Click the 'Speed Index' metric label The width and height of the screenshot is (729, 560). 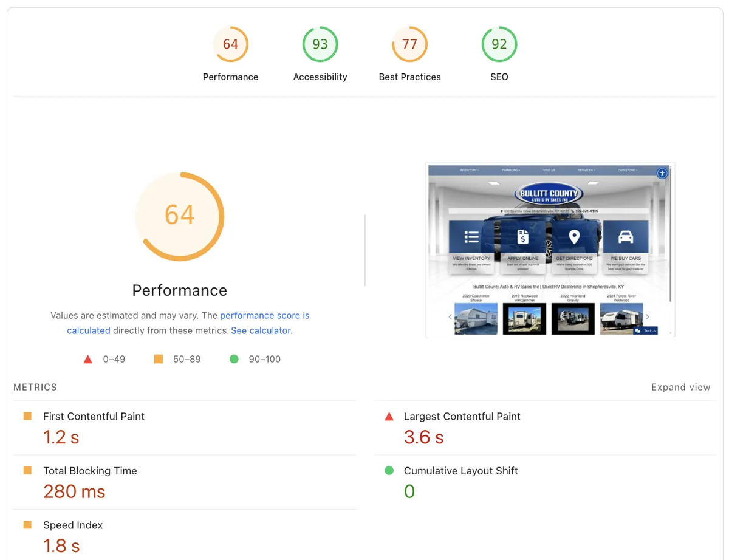click(73, 525)
